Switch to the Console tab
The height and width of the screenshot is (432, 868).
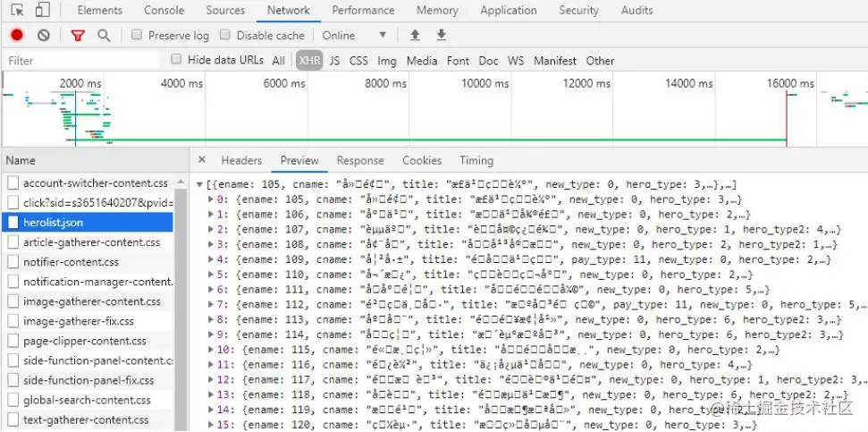click(x=164, y=11)
